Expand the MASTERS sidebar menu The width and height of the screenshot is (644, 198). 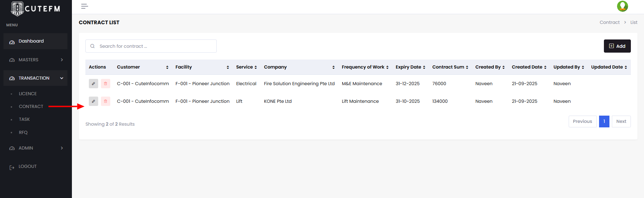point(35,60)
